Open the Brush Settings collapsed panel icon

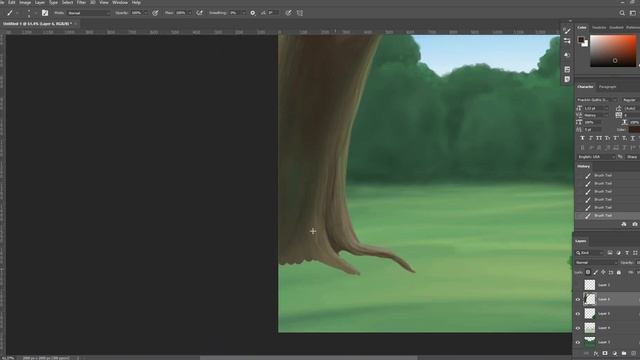point(567,31)
